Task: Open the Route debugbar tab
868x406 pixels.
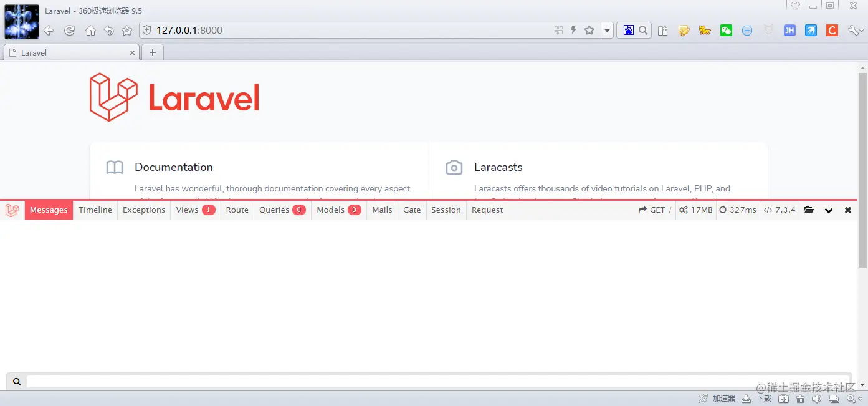Action: 237,210
